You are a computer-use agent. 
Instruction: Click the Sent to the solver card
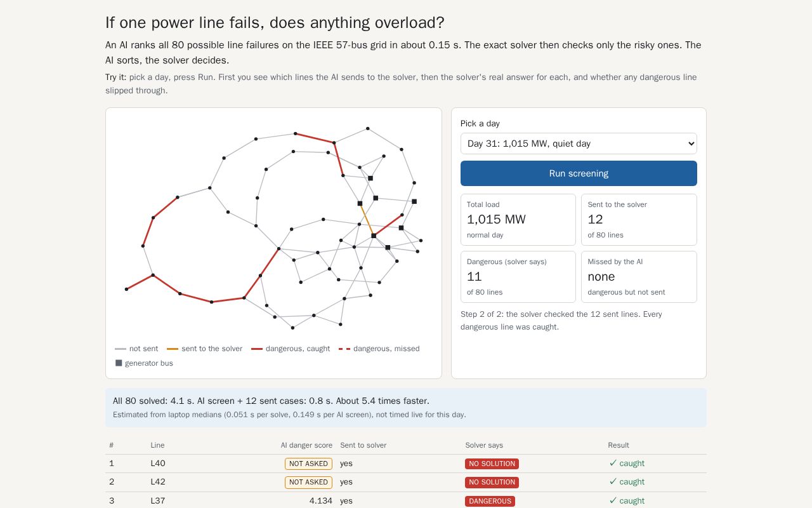coord(639,220)
